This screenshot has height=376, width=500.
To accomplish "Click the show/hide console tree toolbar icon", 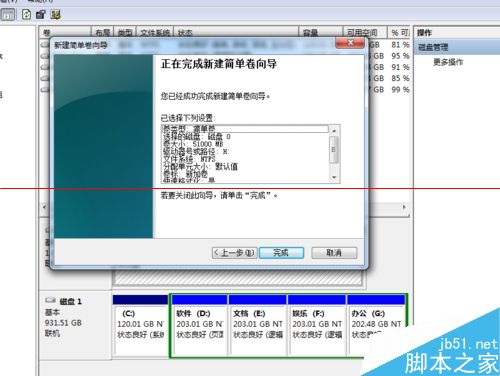I will point(7,14).
